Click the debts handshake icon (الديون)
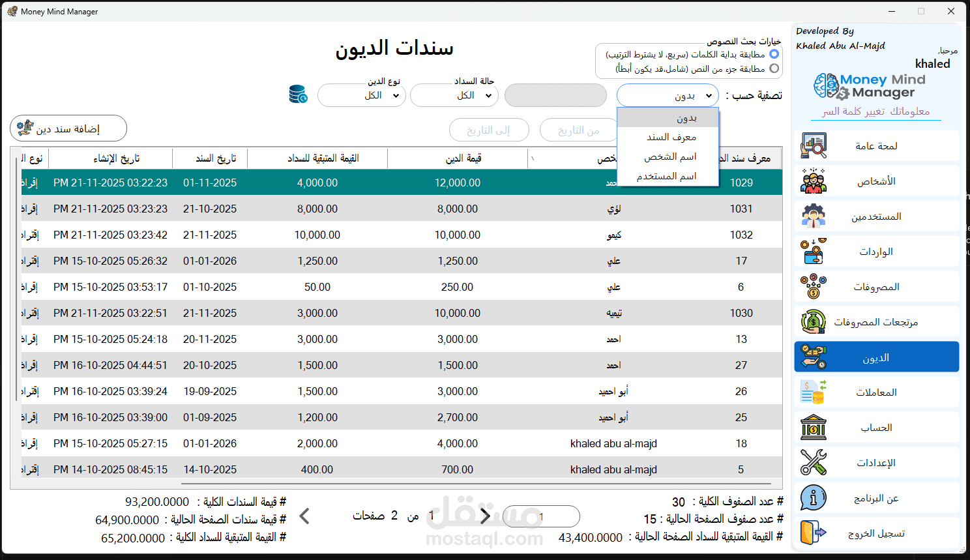970x560 pixels. tap(814, 357)
